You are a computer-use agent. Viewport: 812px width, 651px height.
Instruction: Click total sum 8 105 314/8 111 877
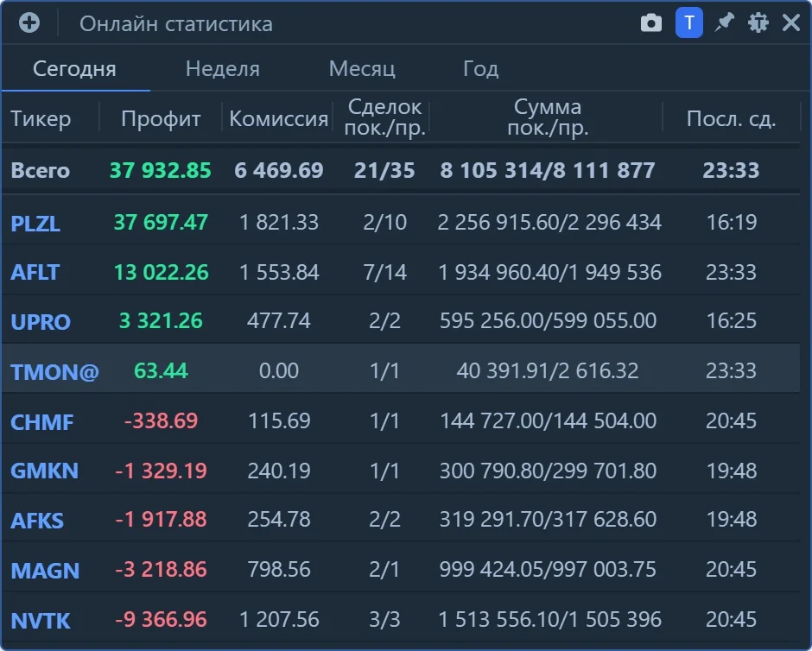click(x=548, y=170)
